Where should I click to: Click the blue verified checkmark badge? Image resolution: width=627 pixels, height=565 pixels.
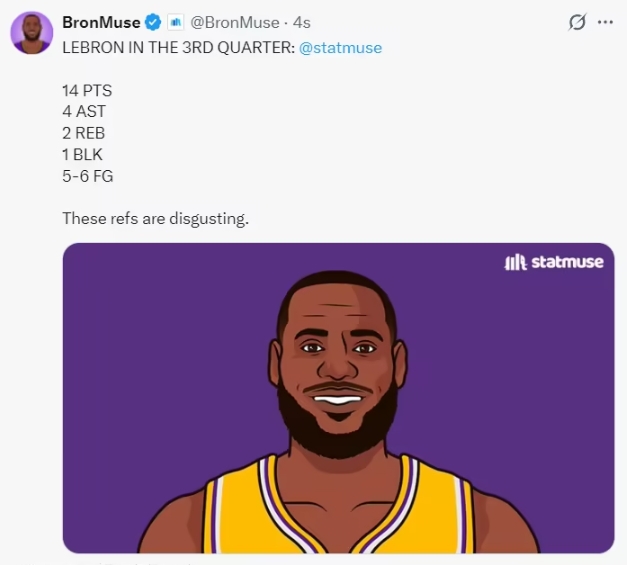coord(153,22)
